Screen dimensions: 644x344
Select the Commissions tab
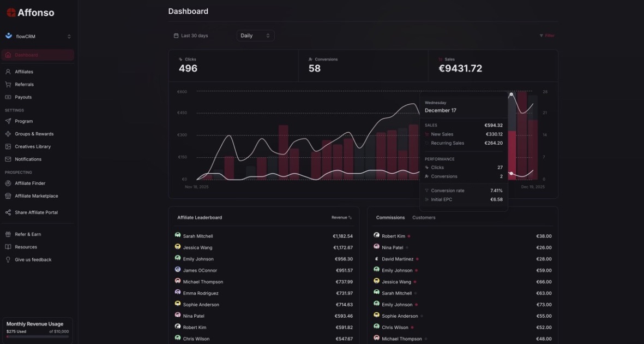click(390, 217)
